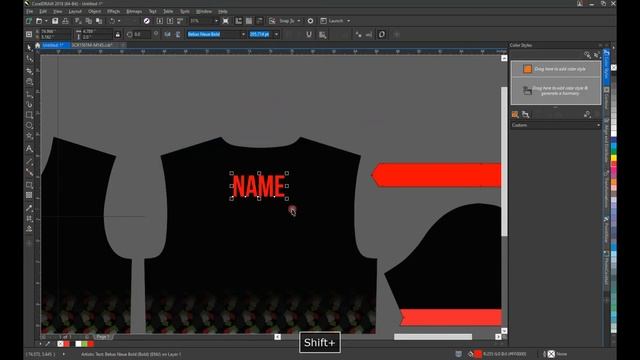This screenshot has width=640, height=360.
Task: Select the Shape edit tool
Action: [x=29, y=59]
